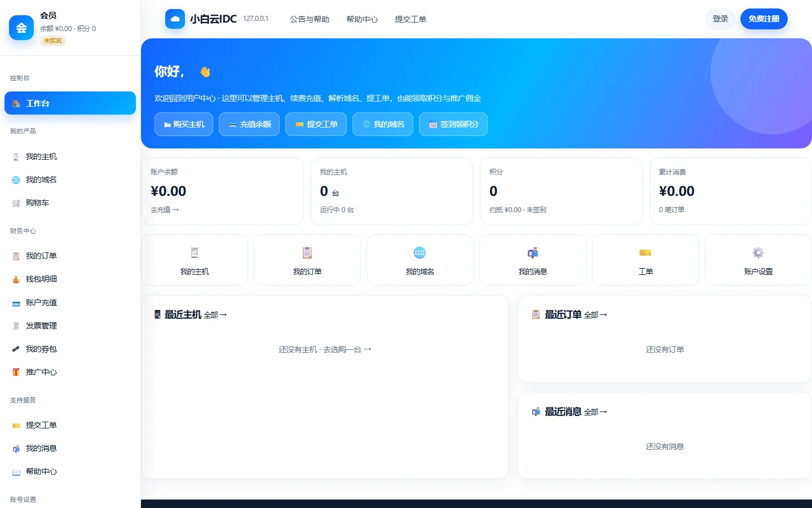812x508 pixels.
Task: Click the 购买主机 button in banner
Action: pyautogui.click(x=184, y=124)
